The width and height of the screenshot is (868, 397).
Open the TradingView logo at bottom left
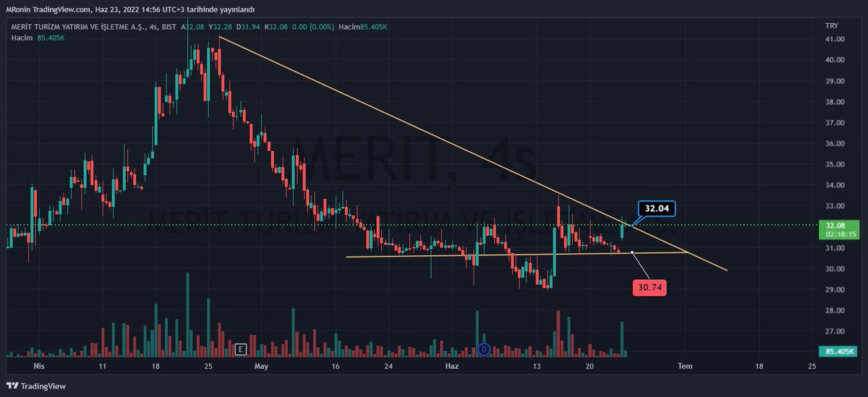pos(35,385)
